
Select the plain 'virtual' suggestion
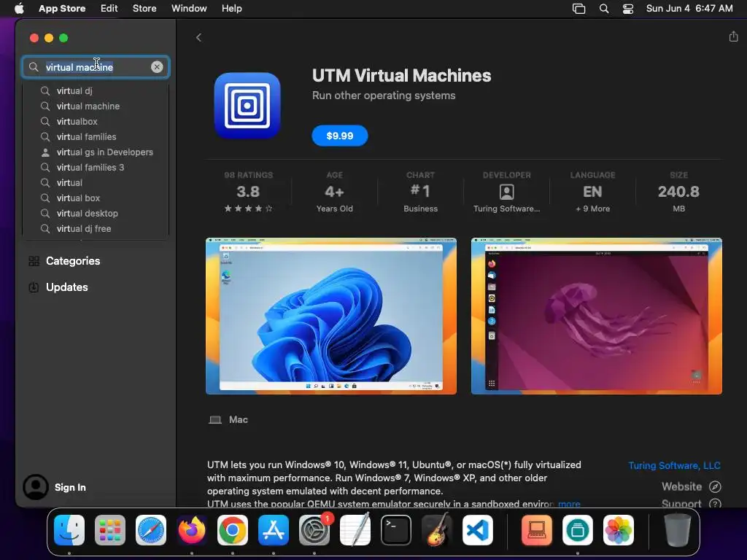pyautogui.click(x=96, y=182)
